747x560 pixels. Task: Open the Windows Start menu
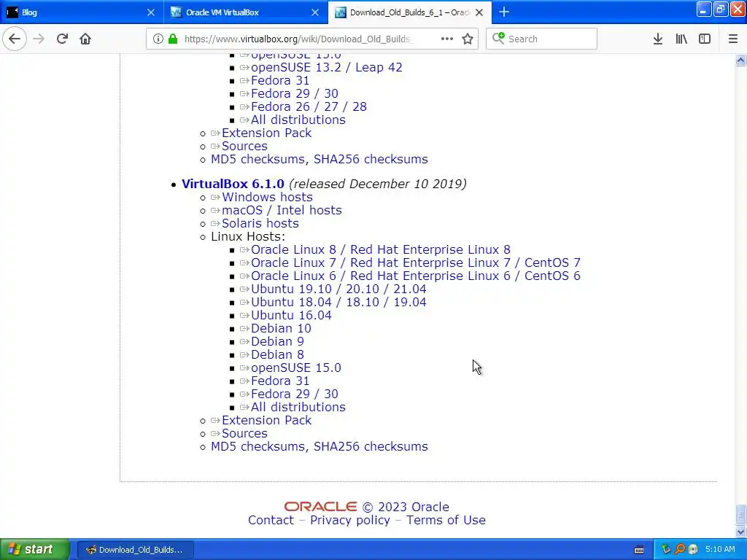35,550
